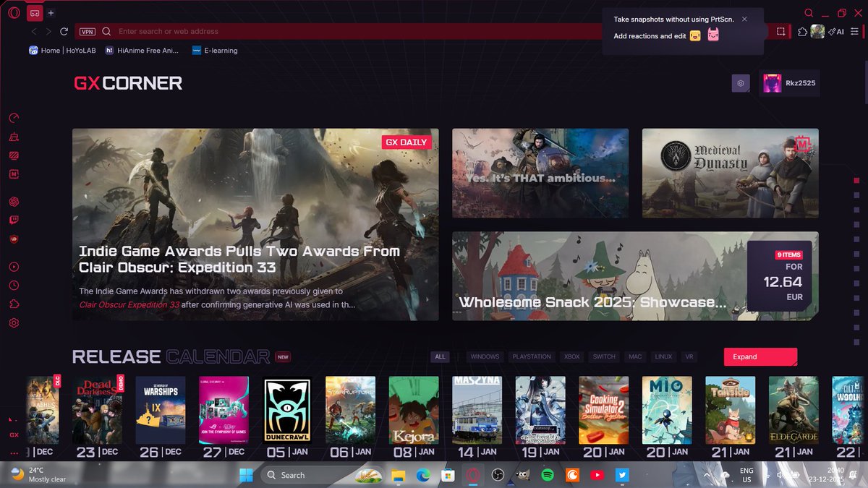Open the GX Mods sidebar icon
The height and width of the screenshot is (488, 868).
click(14, 174)
